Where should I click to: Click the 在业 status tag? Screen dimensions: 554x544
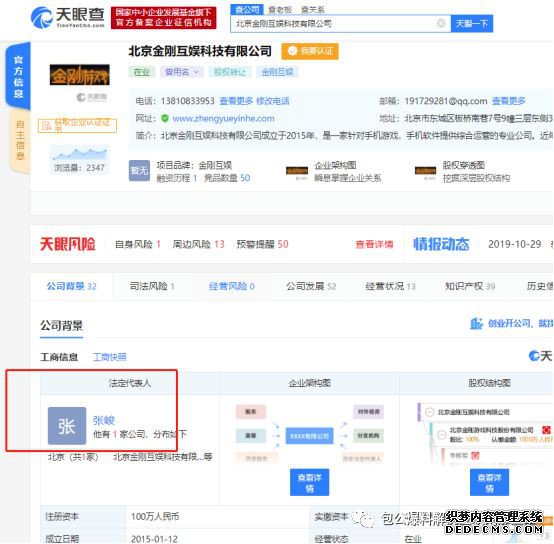coord(142,72)
